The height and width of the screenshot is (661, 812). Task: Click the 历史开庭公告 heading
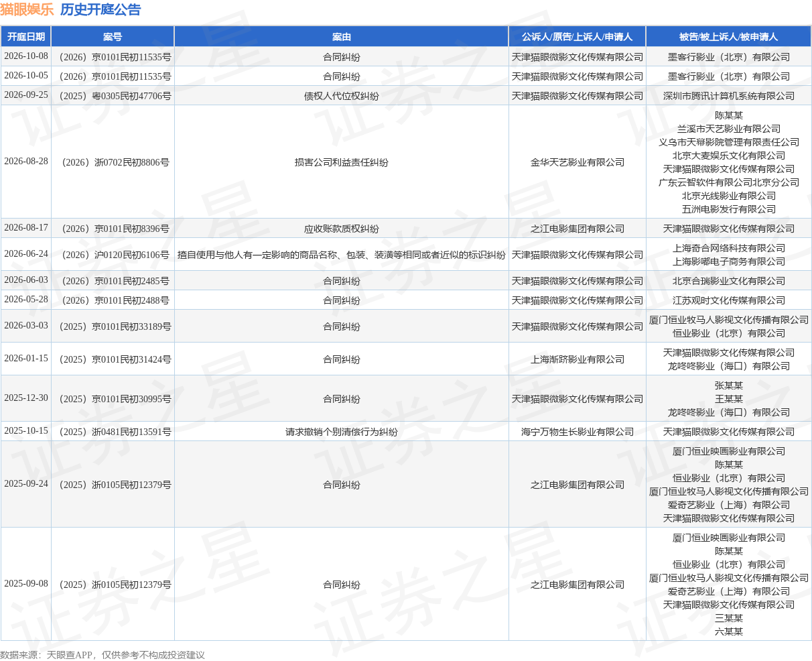click(100, 10)
